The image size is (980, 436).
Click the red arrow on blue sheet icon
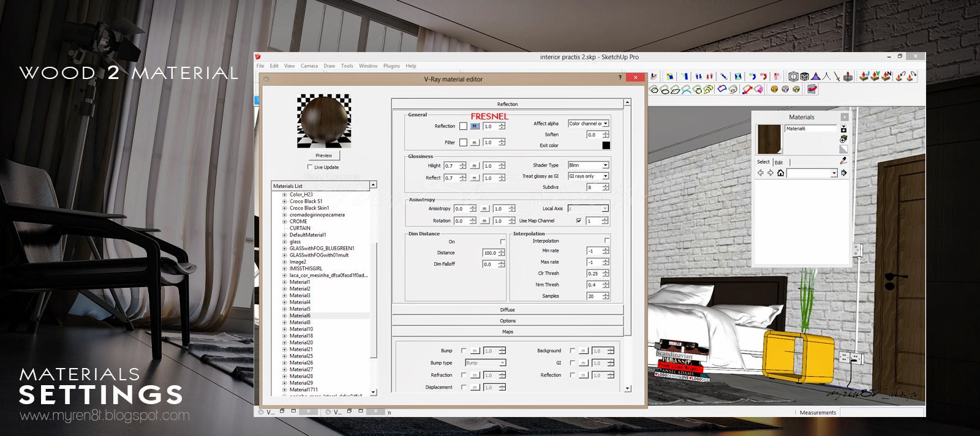812,89
